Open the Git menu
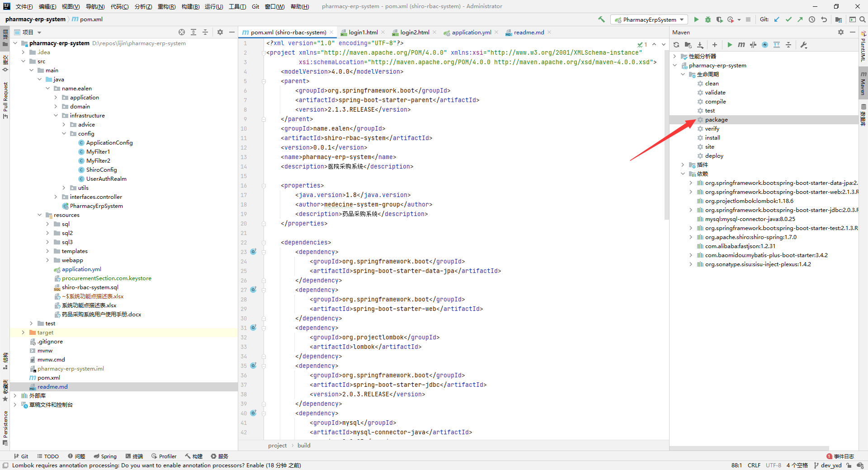 coord(255,6)
